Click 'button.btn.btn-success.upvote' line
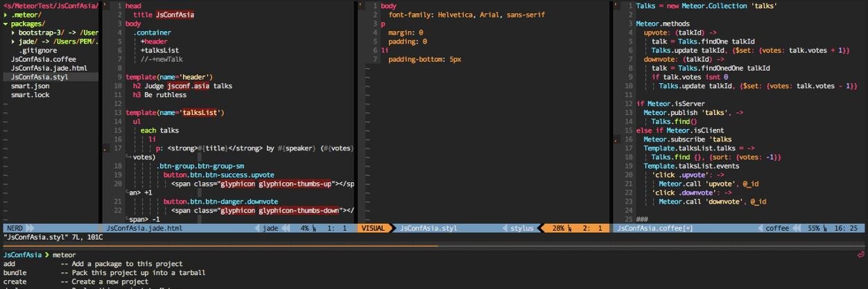The width and height of the screenshot is (868, 289). [x=218, y=175]
